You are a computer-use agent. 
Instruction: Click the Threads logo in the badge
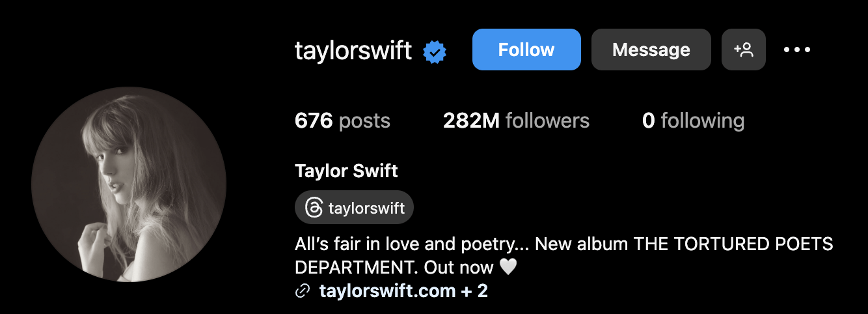(313, 208)
